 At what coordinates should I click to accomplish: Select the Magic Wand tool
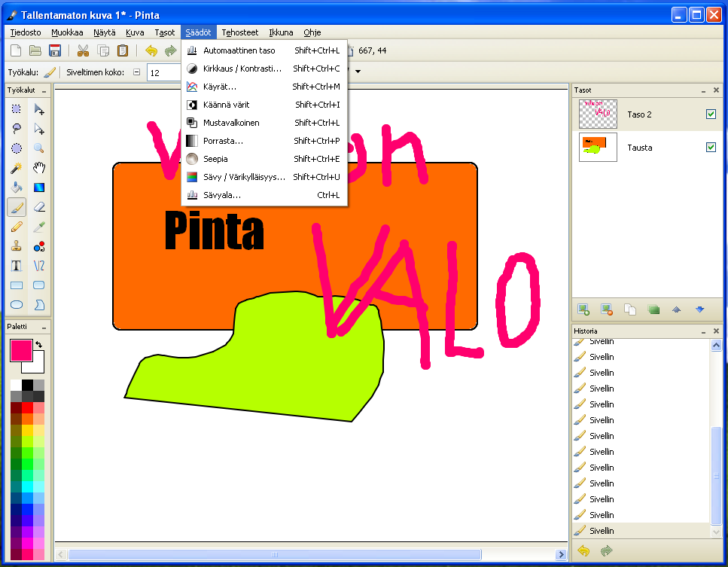click(17, 168)
